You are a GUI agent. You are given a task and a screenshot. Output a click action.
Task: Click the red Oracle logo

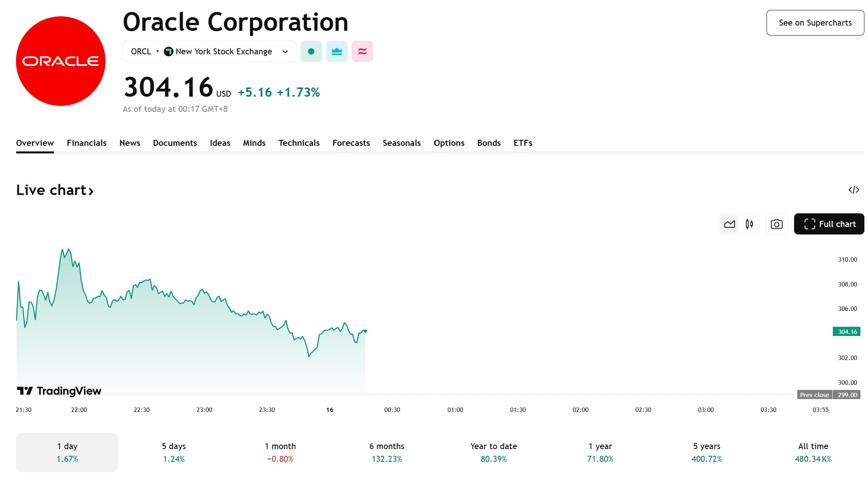tap(61, 61)
